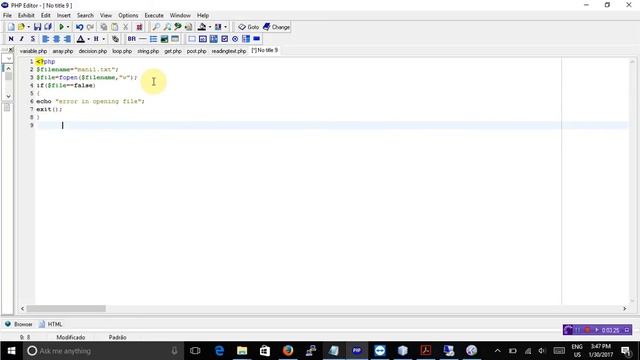
Task: Open the Search menu
Action: 85,15
